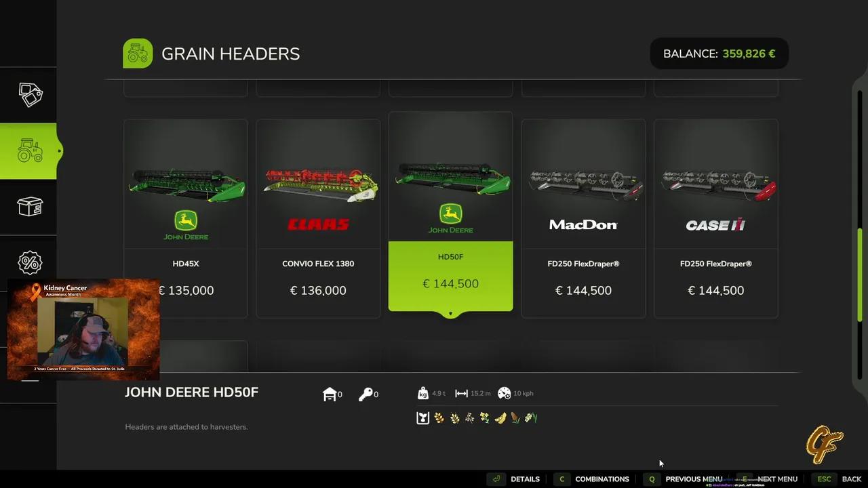Click the garage owned count icon
The image size is (868, 488).
(330, 394)
